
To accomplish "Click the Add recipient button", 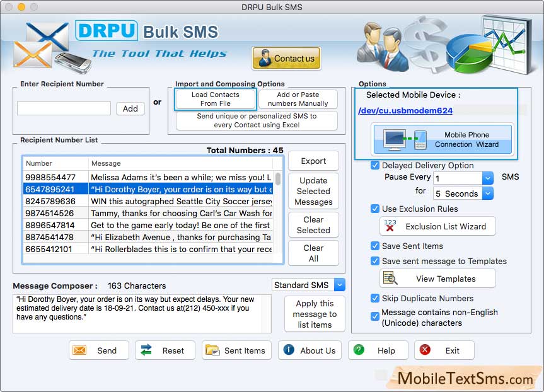I will (130, 108).
